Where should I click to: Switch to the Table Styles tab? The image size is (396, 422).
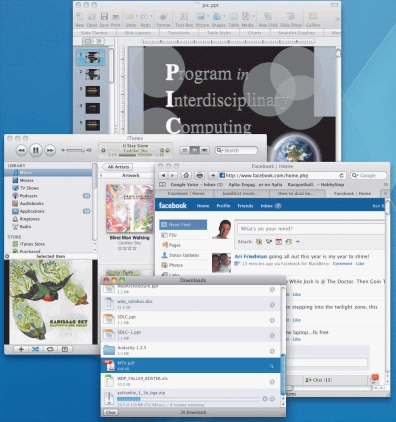[x=219, y=33]
